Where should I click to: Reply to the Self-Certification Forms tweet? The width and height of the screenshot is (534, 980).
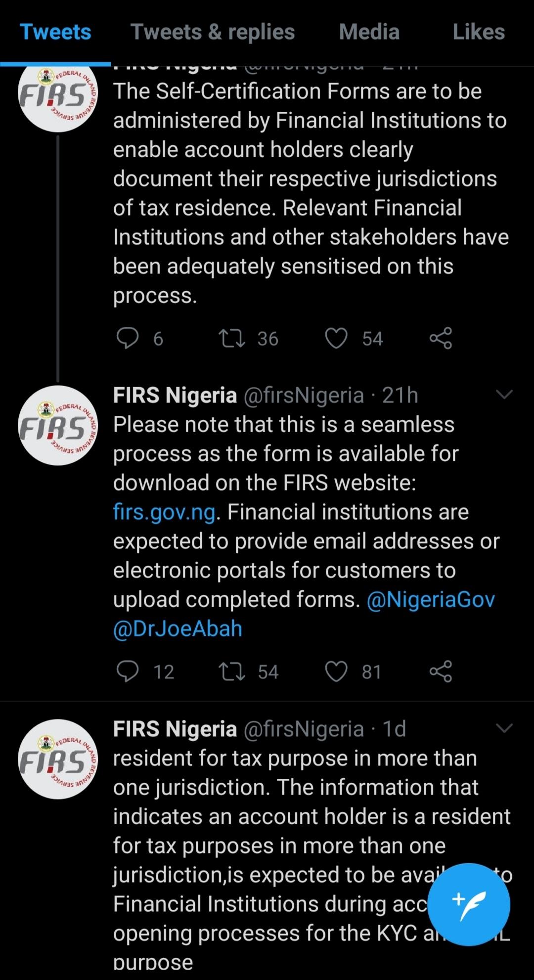click(x=128, y=339)
